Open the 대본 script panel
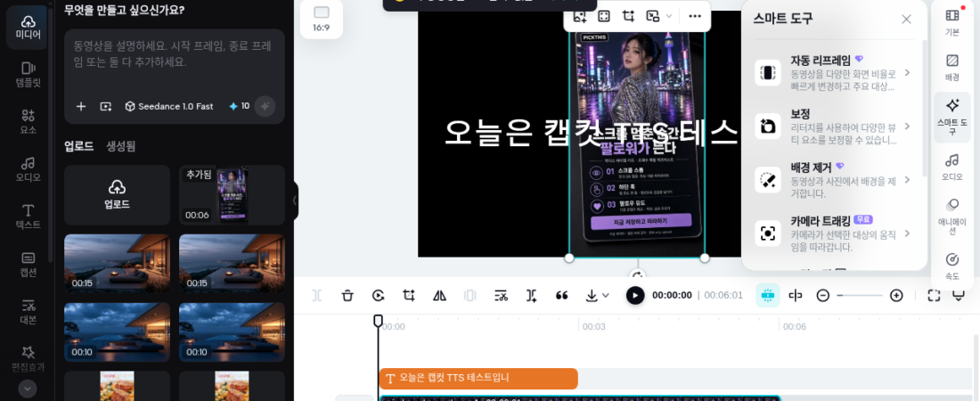Image resolution: width=980 pixels, height=401 pixels. pos(28,312)
